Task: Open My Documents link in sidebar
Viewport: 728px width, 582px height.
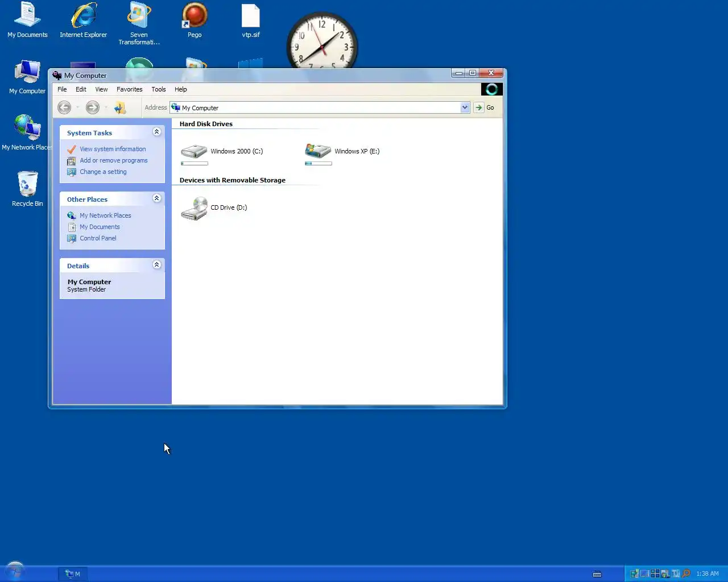Action: (x=100, y=227)
